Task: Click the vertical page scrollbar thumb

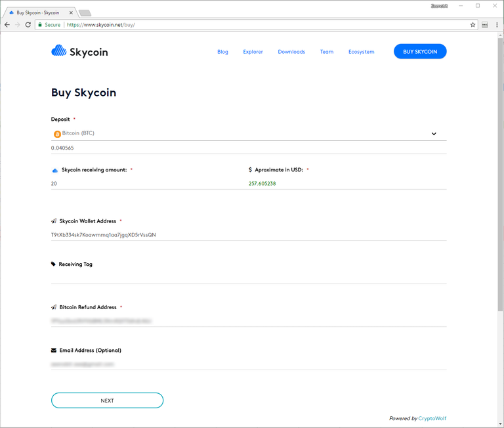Action: coord(500,175)
